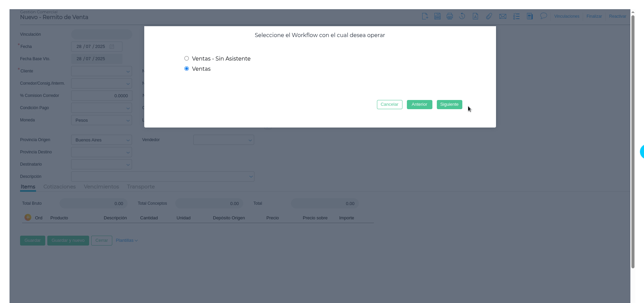Click the Total Bruto value field
Viewport: 644px width, 303px height.
pos(94,203)
